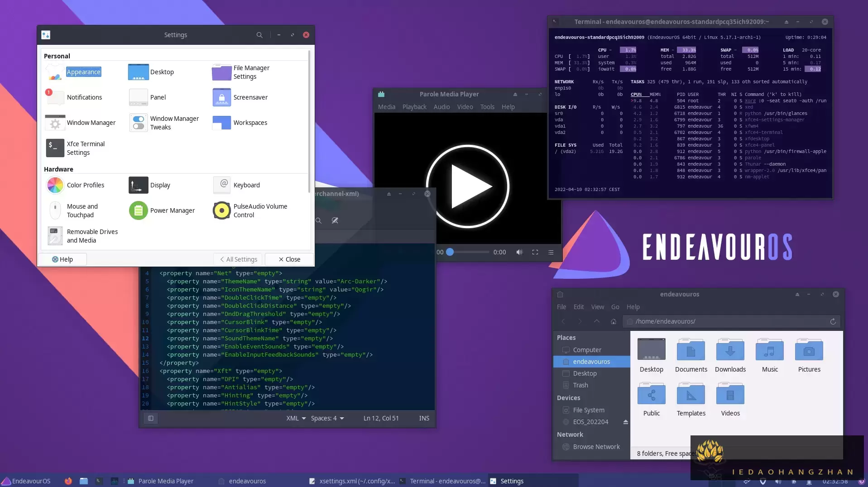Open the Video menu in Parole
Screen dimensions: 868x487
(x=465, y=107)
